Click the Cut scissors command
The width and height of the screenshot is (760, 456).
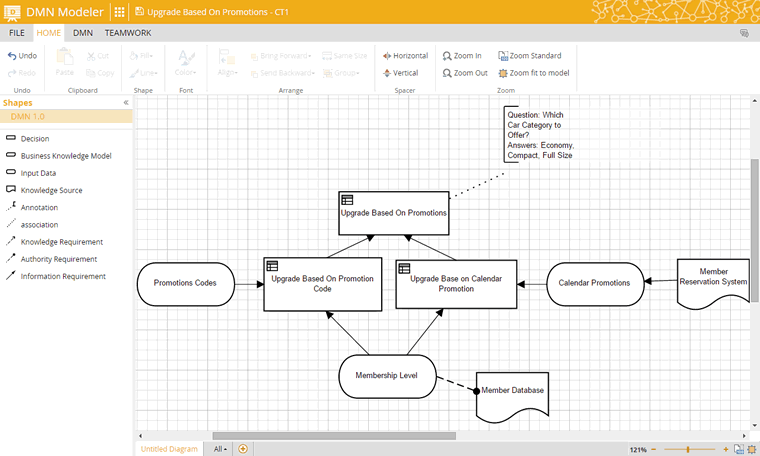(x=98, y=56)
